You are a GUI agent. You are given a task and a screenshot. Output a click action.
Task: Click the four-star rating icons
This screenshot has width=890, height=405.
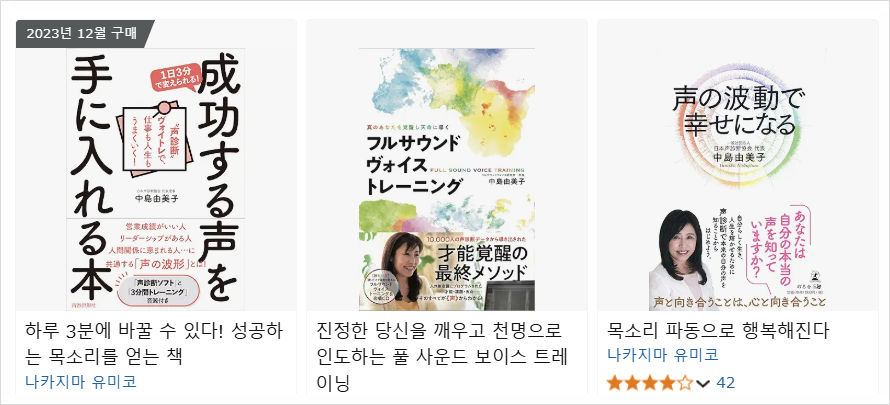click(650, 383)
